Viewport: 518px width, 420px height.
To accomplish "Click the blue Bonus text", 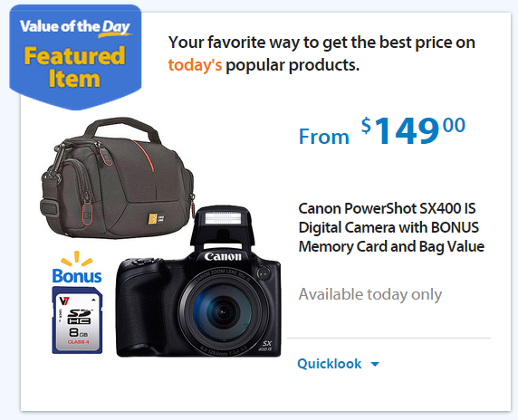I will pos(77,276).
